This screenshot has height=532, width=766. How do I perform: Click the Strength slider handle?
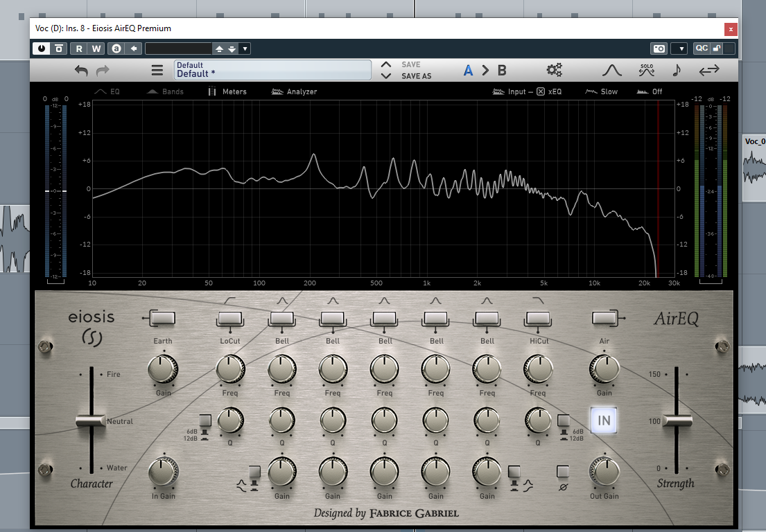(677, 420)
